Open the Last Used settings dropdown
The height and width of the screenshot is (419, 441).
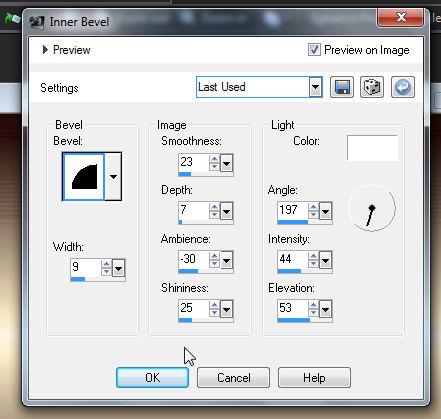[316, 87]
